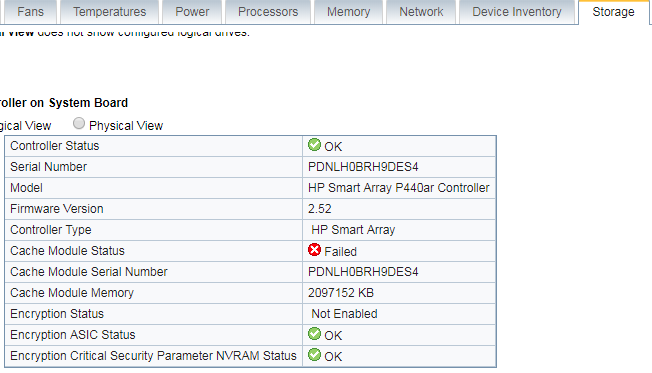The image size is (652, 373).
Task: Click the green Controller Status OK icon
Action: coord(314,145)
